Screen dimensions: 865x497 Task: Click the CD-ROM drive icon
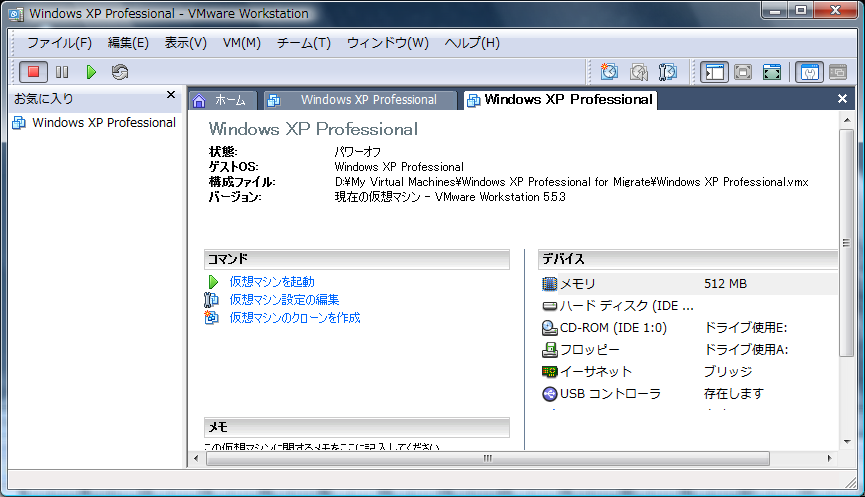pos(549,328)
